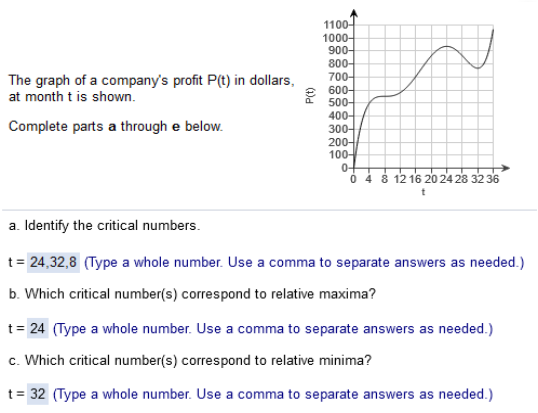538x413 pixels.
Task: Click the 500 label on the vertical axis
Action: [x=338, y=103]
